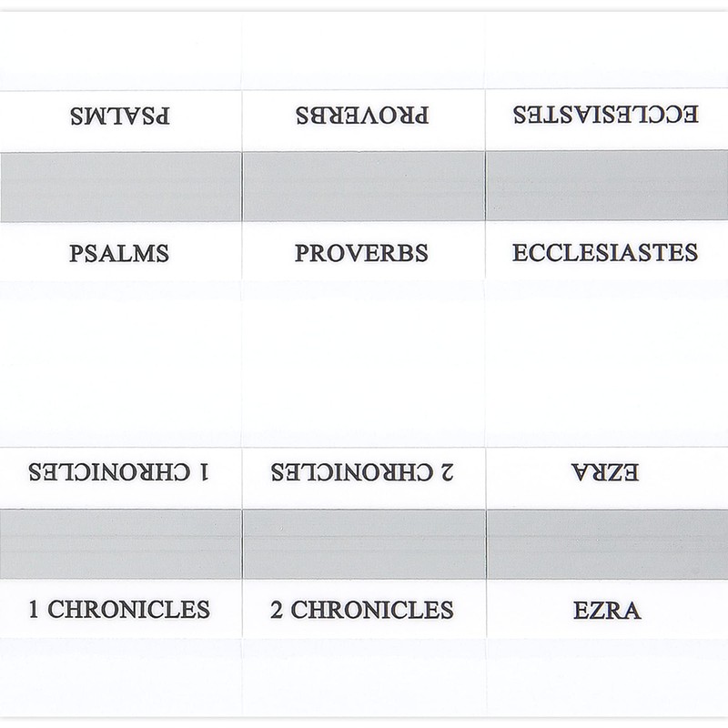Click the upright 2 CHRONICLES label
This screenshot has height=728, width=728.
click(361, 610)
